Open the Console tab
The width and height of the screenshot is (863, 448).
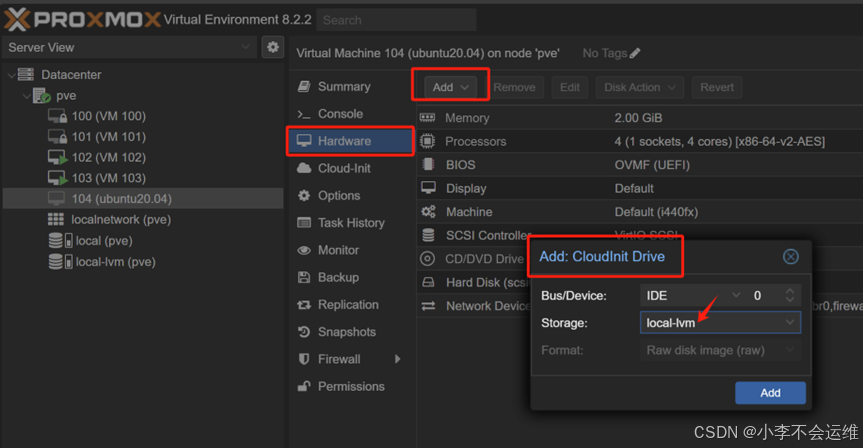pos(351,114)
